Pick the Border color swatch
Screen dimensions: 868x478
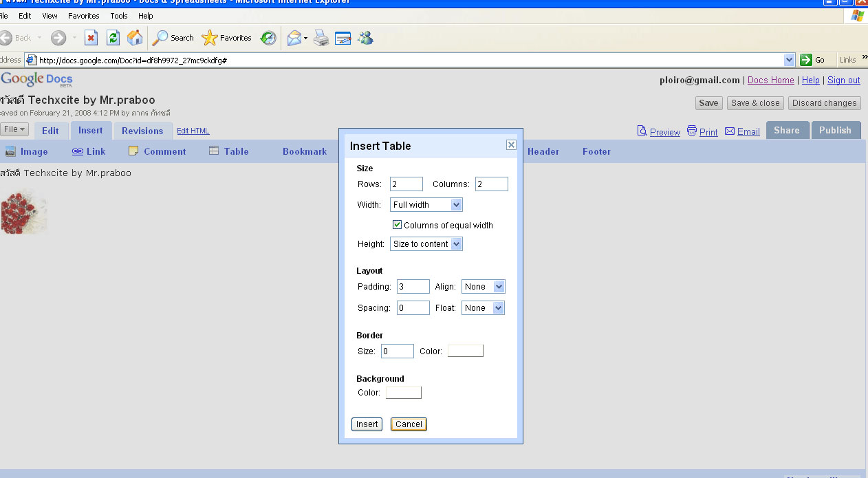[466, 351]
